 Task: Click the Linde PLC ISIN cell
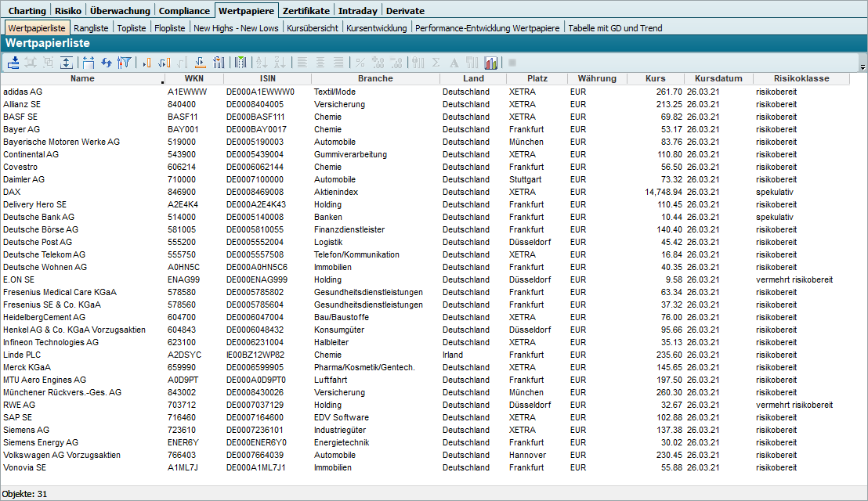(255, 355)
